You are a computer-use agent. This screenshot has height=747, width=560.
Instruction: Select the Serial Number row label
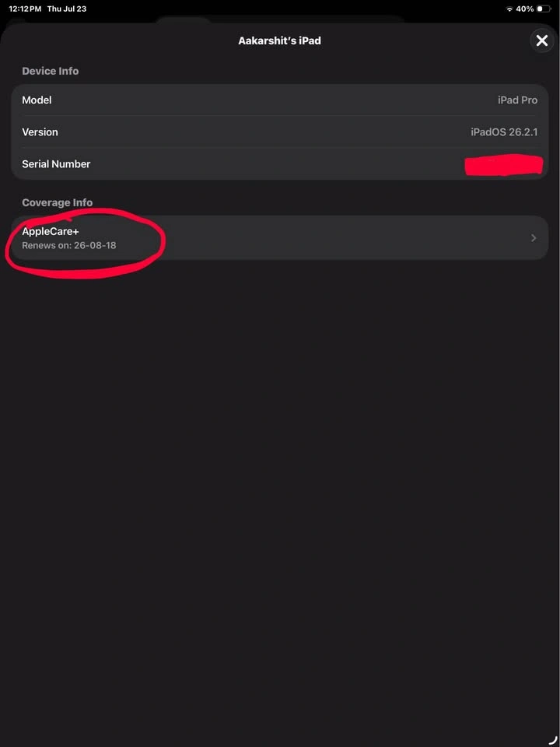coord(56,164)
